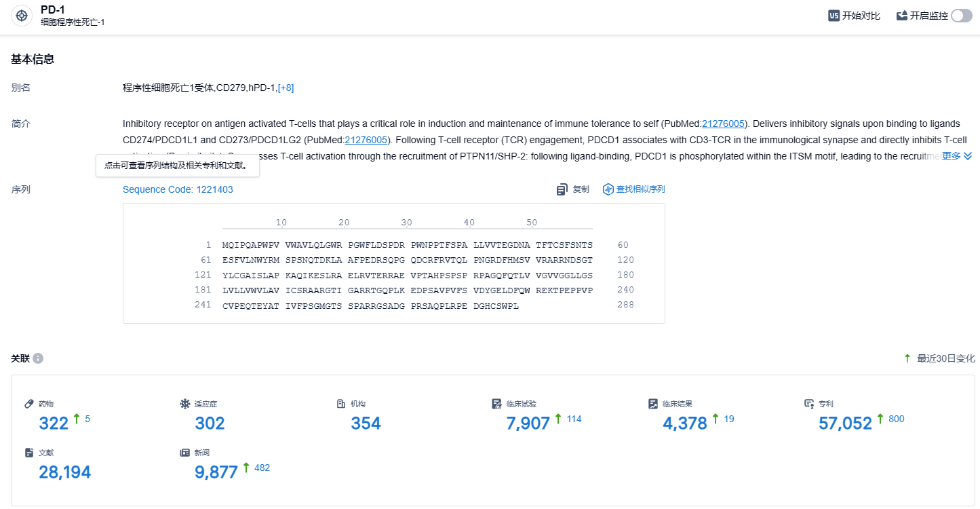Open the 文献 count of 28,194

[64, 472]
